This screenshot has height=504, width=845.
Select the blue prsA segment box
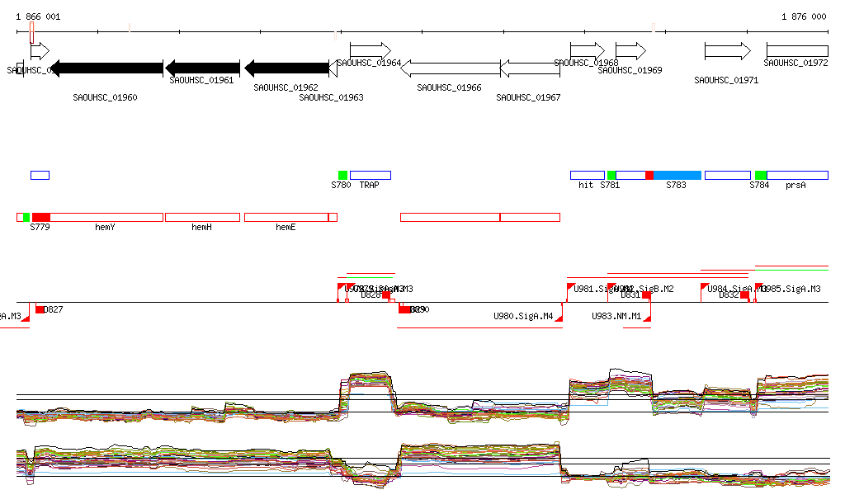[x=798, y=175]
